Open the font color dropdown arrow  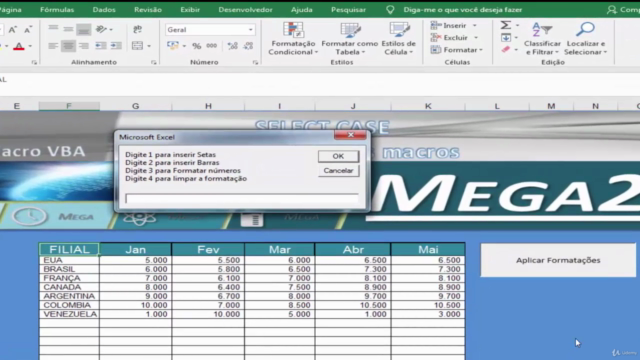[30, 47]
